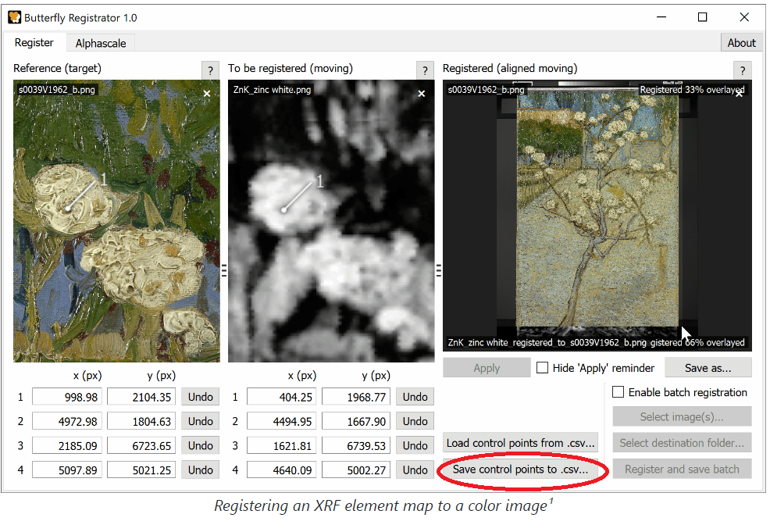Click help icon above Reference target panel
770x532 pixels.
point(209,70)
